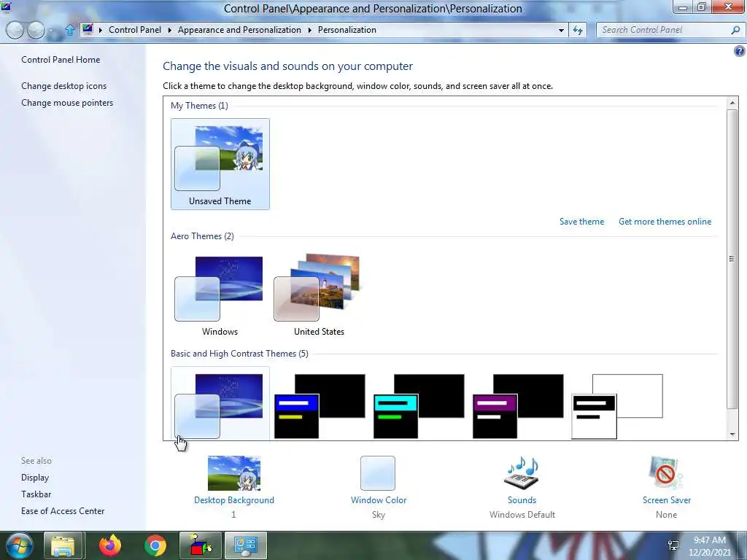Click the Screen Saver text link

(x=666, y=500)
